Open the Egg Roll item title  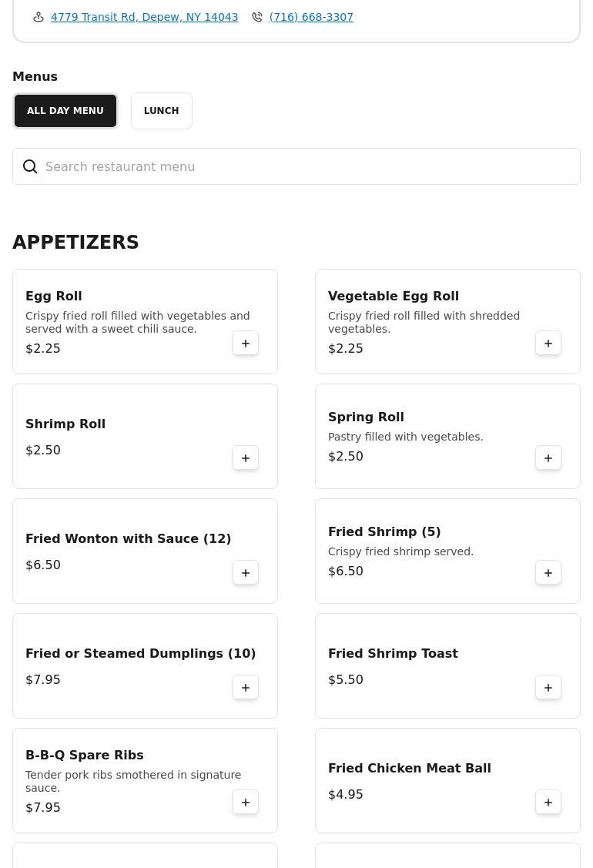(54, 296)
